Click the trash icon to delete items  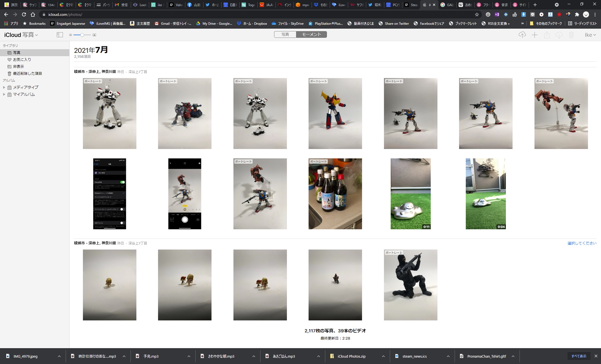point(572,35)
